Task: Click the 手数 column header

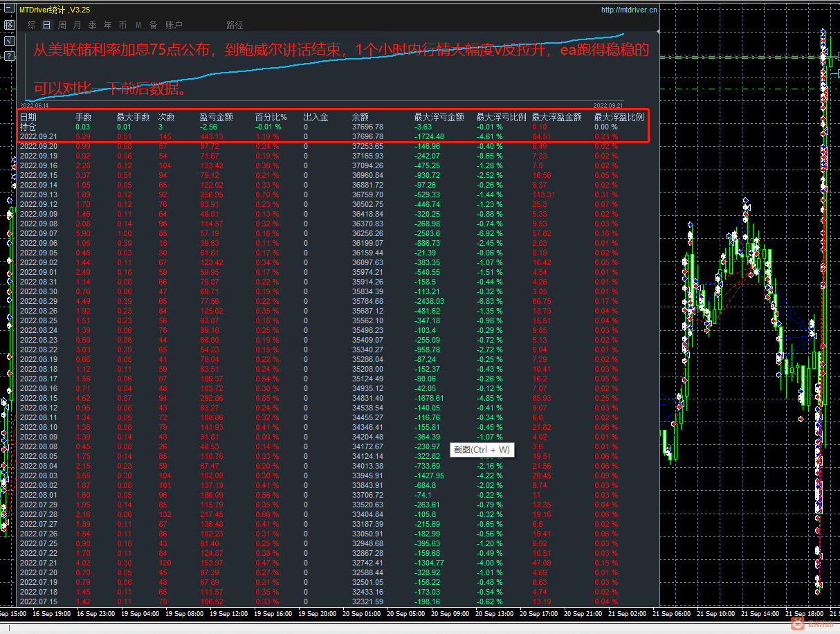Action: pyautogui.click(x=83, y=118)
